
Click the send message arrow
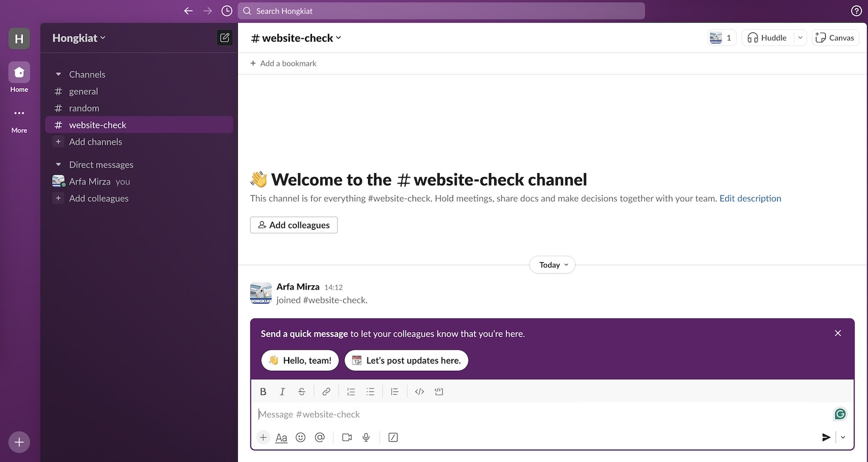click(826, 437)
